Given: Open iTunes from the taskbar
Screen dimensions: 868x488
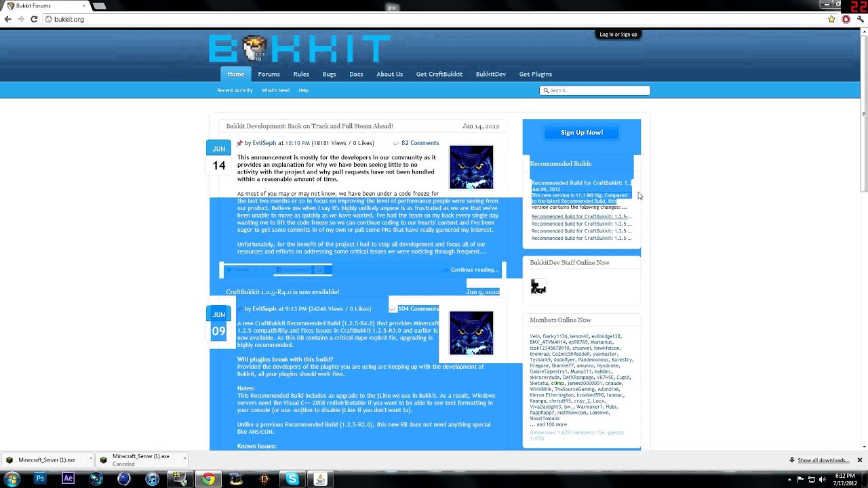Looking at the screenshot, I should click(152, 479).
